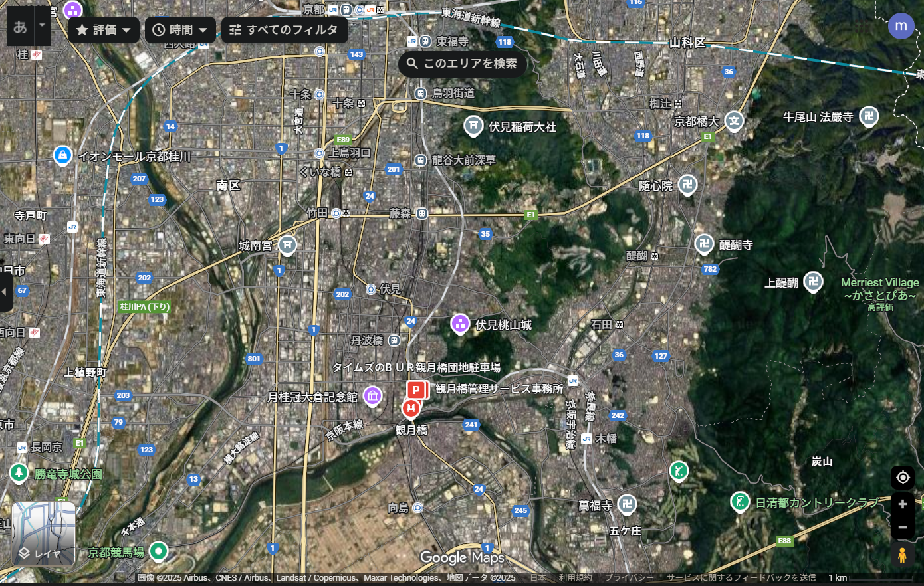This screenshot has width=924, height=586.
Task: Show my current location
Action: click(902, 478)
